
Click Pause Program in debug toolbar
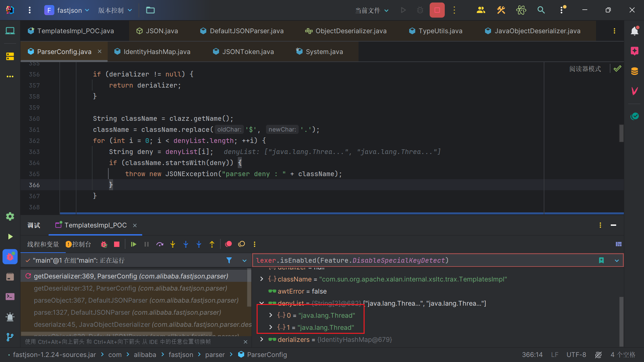(147, 244)
